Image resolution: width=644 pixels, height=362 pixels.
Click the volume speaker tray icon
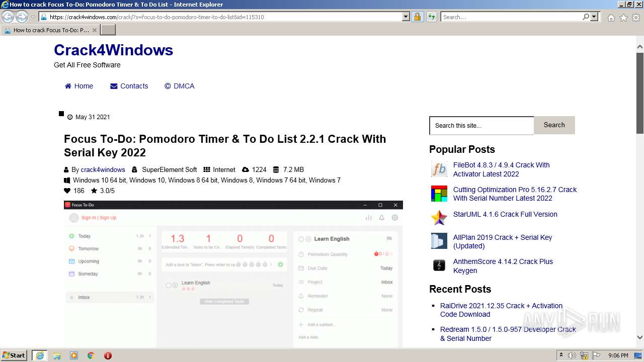point(572,355)
